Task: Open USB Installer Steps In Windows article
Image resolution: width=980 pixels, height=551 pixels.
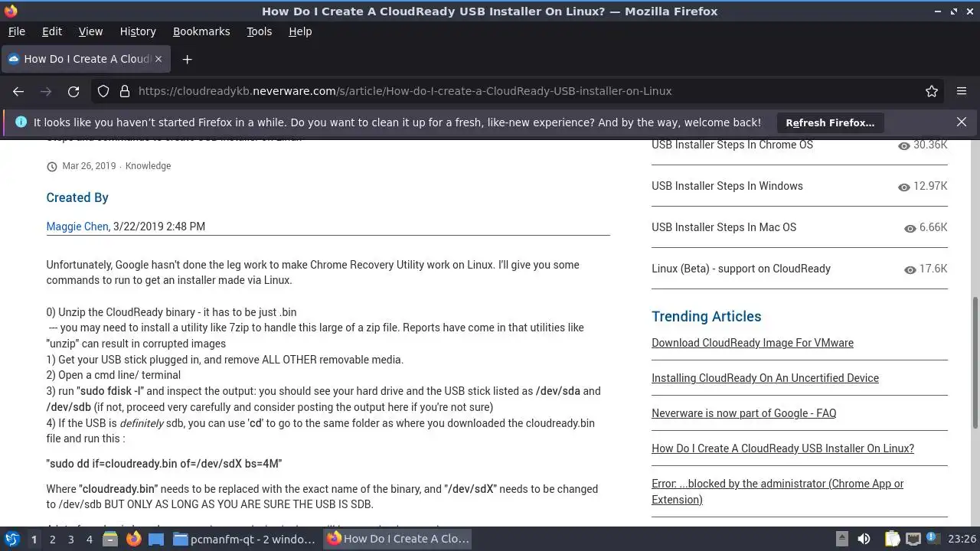Action: click(727, 186)
